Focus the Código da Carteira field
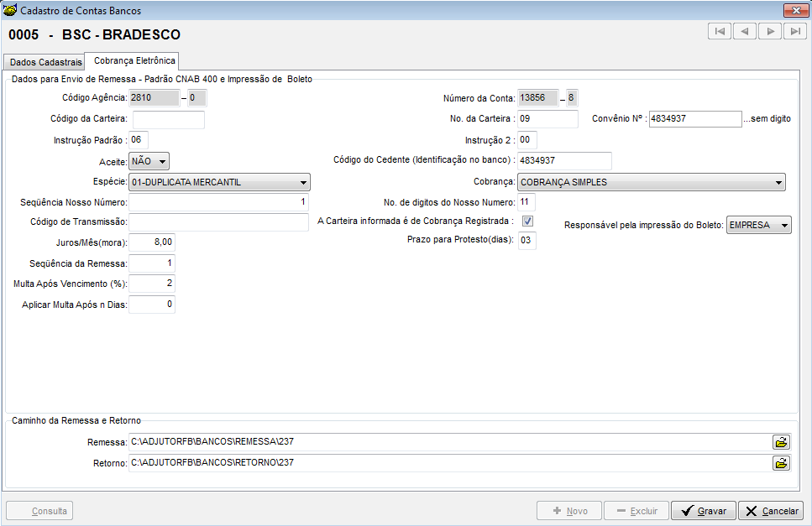This screenshot has height=526, width=812. (169, 119)
